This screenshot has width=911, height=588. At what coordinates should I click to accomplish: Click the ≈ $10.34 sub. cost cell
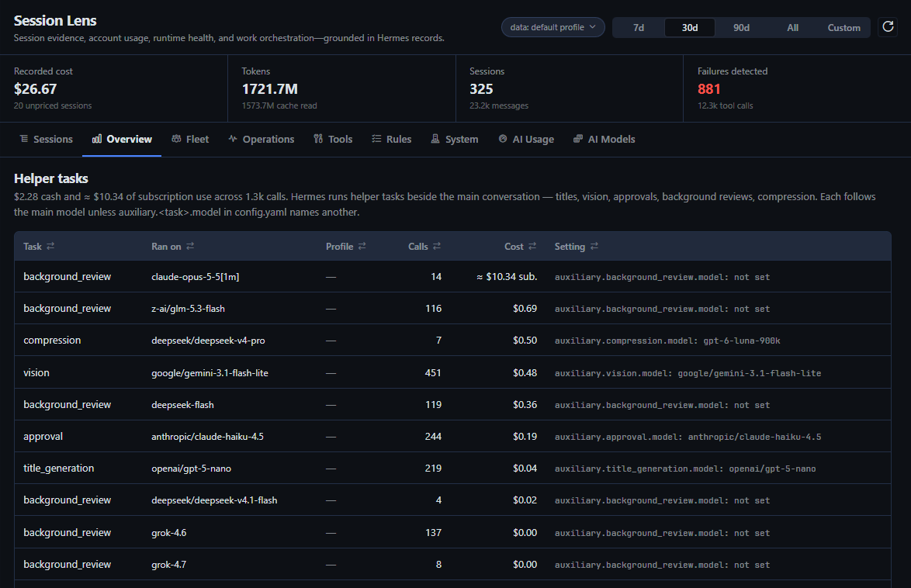(507, 277)
